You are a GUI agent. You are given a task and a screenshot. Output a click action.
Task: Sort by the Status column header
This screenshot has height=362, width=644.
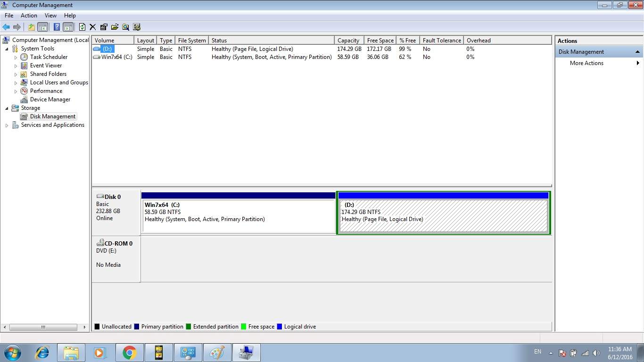(272, 41)
